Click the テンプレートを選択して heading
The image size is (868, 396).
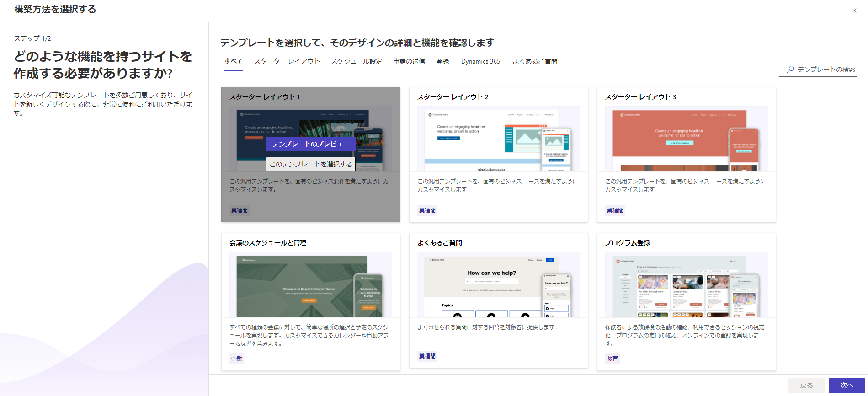click(357, 43)
